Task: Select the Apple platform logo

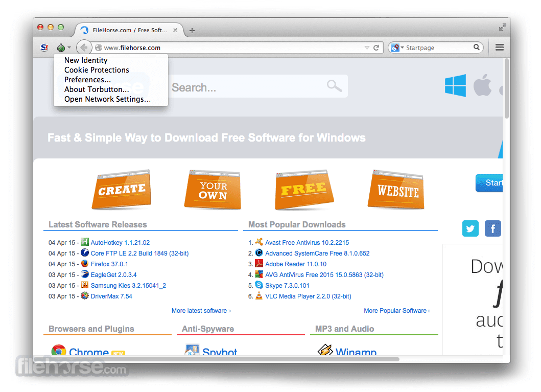Action: click(482, 85)
